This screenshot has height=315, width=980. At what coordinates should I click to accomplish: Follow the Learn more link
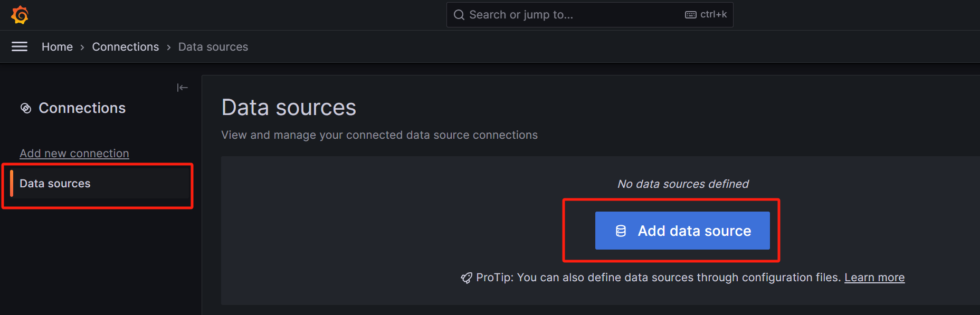point(874,278)
